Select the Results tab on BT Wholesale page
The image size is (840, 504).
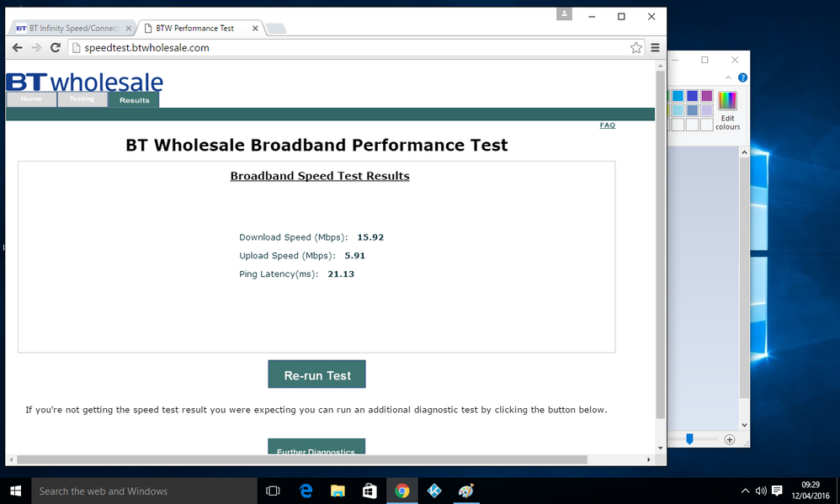pos(134,99)
